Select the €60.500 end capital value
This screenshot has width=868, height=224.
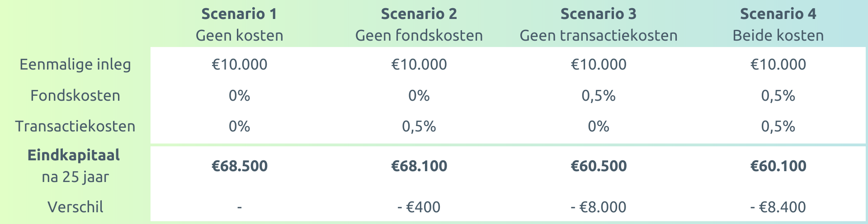599,166
